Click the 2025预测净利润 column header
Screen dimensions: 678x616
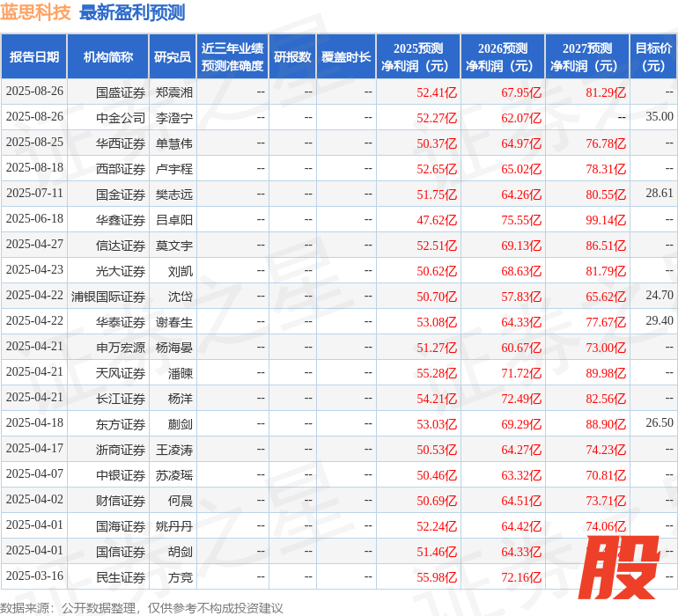418,57
